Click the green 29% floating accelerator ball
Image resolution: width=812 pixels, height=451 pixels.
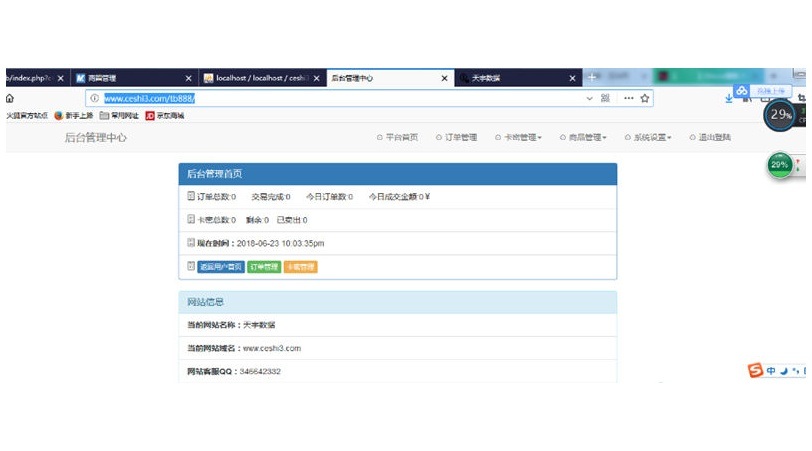pos(780,165)
